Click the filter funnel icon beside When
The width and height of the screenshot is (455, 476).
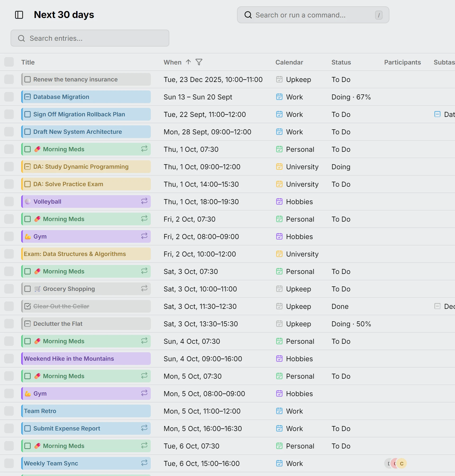tap(199, 62)
